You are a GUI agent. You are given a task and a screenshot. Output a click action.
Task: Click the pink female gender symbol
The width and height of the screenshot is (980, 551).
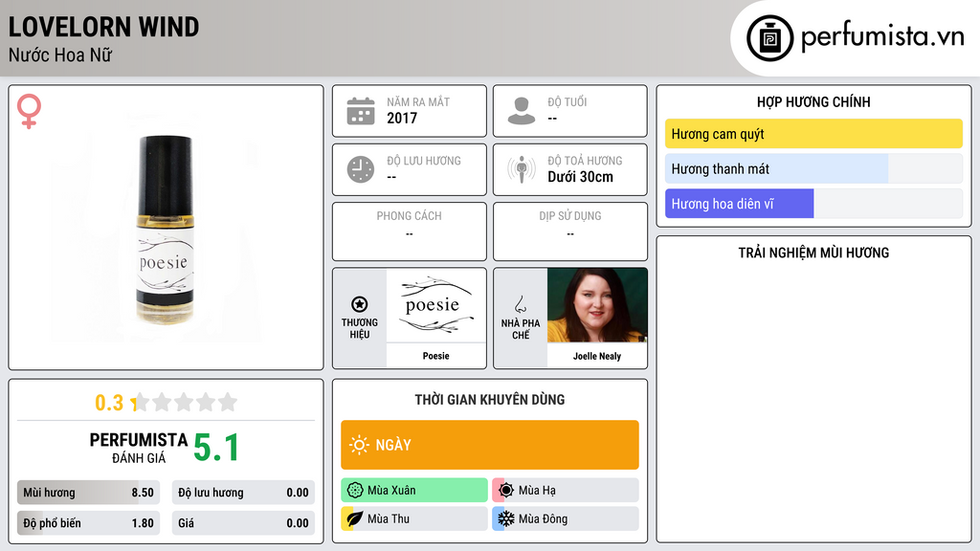[29, 111]
